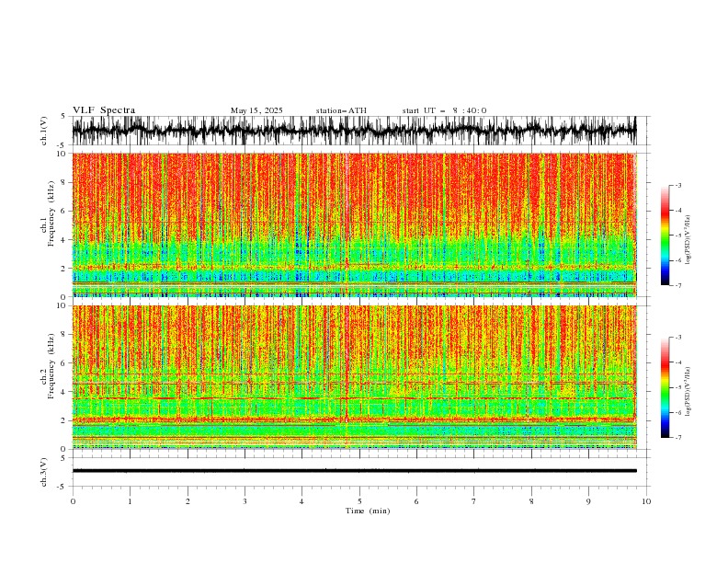The height and width of the screenshot is (563, 728).
Task: Click the "ch.1(V)" waveform axis label
Action: pos(44,131)
